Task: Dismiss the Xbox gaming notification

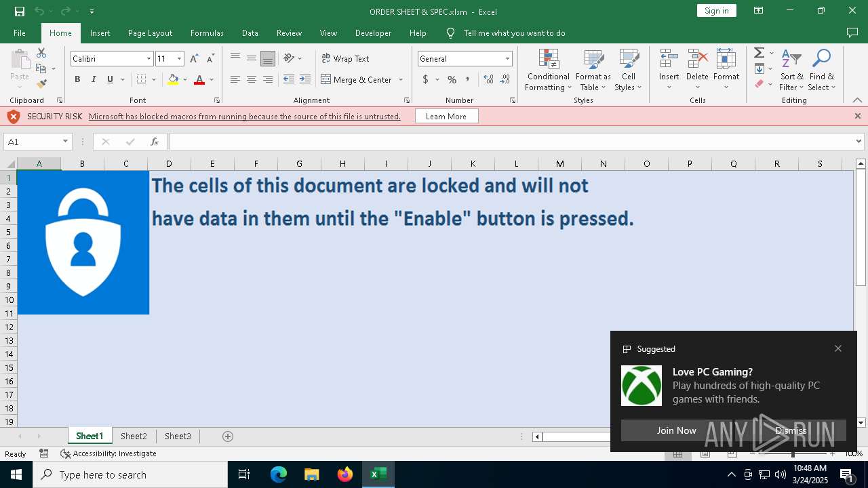Action: 791,430
